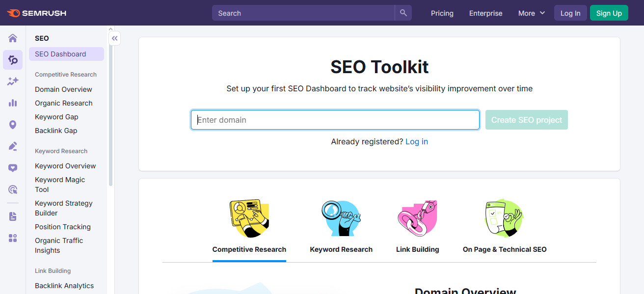Open the Semrush logo homepage

point(37,13)
